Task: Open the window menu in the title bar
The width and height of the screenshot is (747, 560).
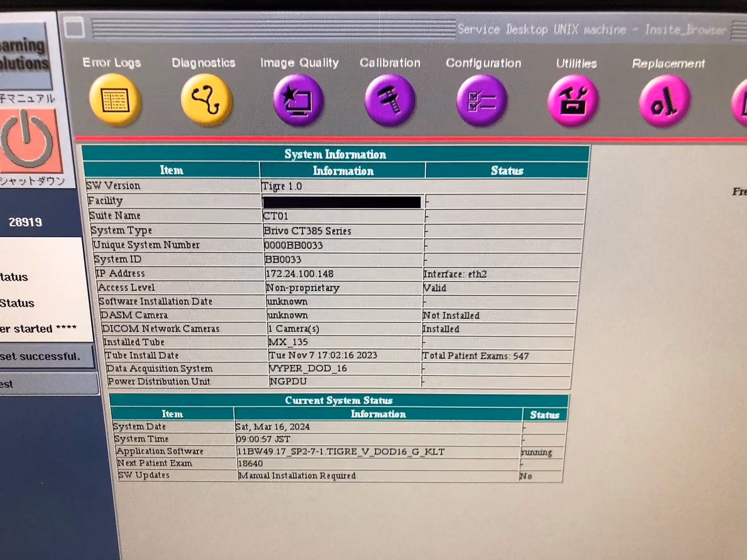Action: pos(75,27)
